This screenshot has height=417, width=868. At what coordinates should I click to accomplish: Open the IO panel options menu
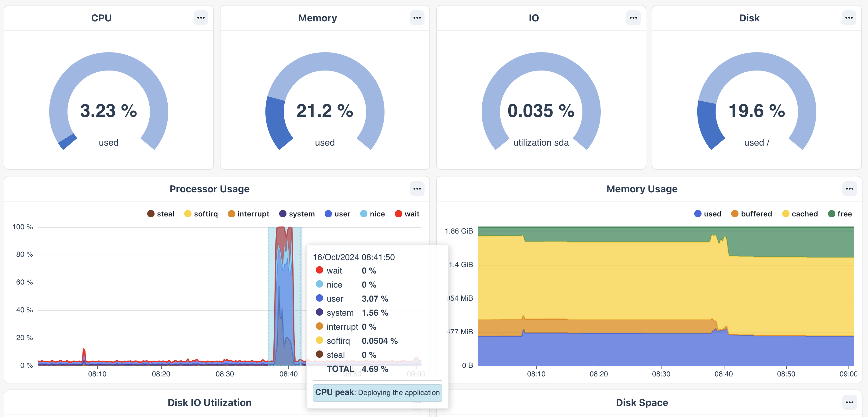pos(633,18)
